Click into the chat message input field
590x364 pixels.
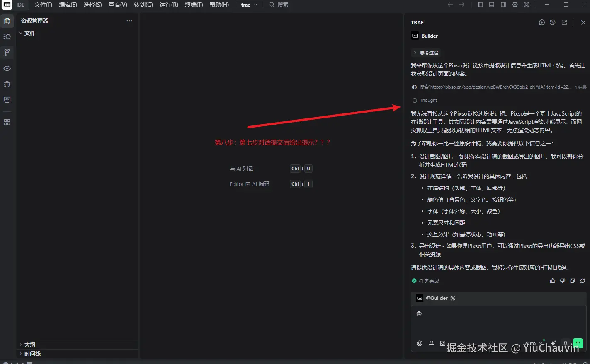pos(498,322)
